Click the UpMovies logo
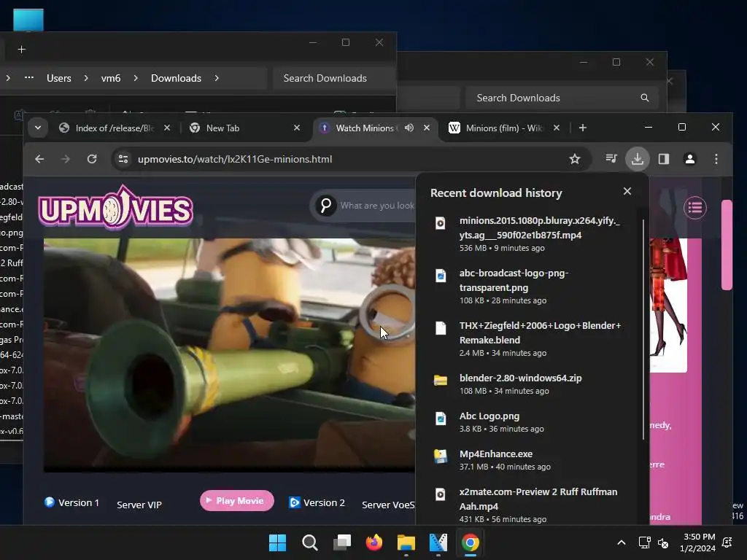This screenshot has height=560, width=747. (116, 208)
